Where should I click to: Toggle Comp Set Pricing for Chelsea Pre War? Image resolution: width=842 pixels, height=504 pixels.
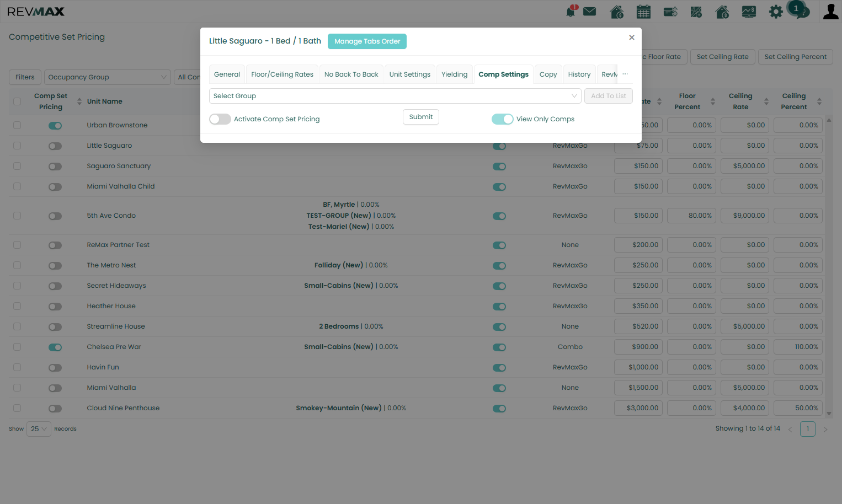pos(55,347)
